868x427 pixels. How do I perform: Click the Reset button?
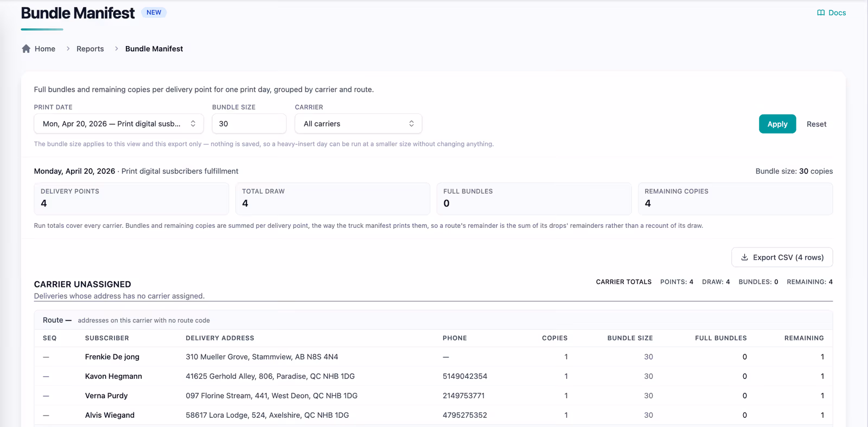tap(816, 124)
